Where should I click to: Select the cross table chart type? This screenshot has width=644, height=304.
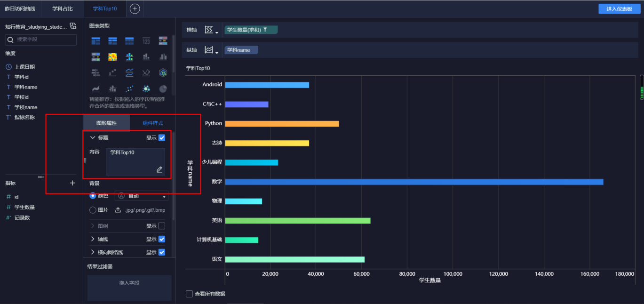point(112,41)
